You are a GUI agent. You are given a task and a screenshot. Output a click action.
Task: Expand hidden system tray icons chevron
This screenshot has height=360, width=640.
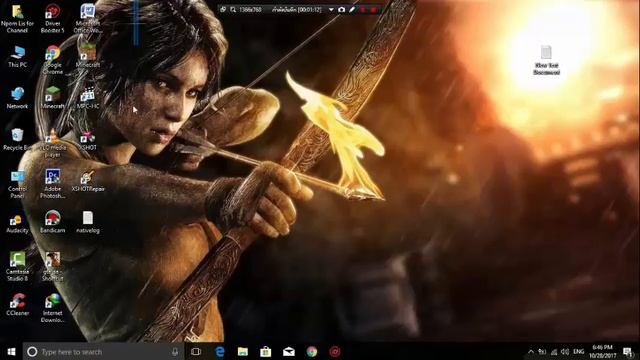[x=531, y=351]
